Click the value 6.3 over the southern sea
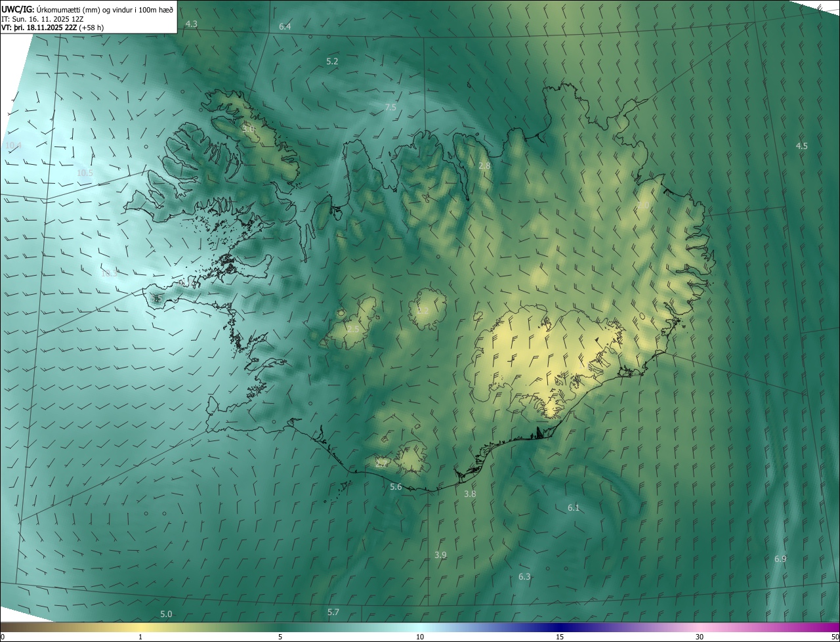Viewport: 840px width, 642px height. click(x=524, y=576)
